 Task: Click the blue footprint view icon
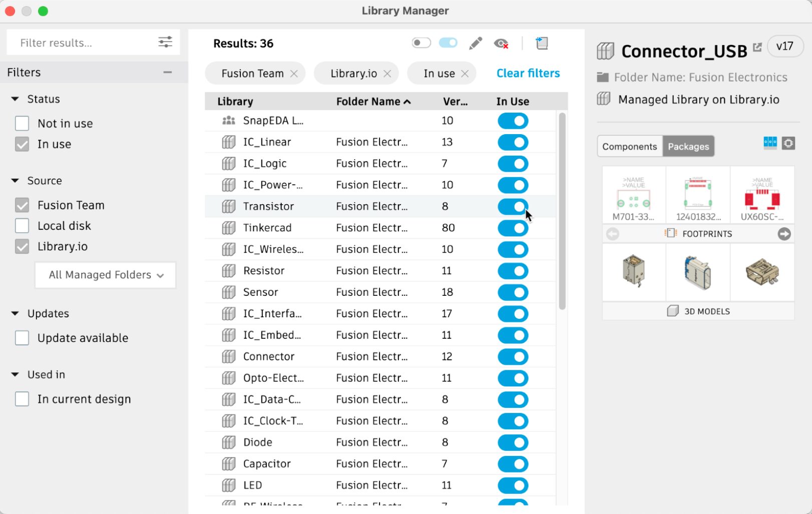coord(770,144)
